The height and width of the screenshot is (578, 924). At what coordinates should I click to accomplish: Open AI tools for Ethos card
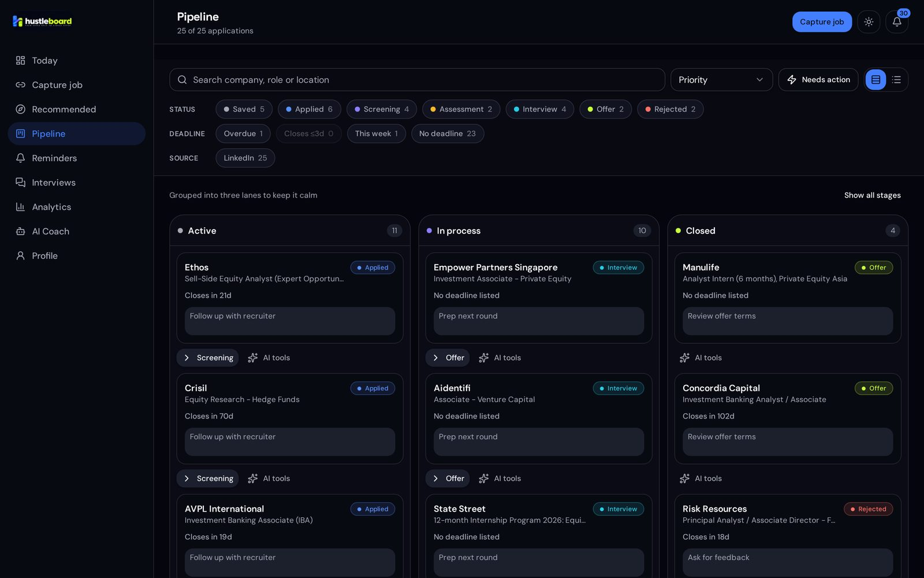point(269,358)
